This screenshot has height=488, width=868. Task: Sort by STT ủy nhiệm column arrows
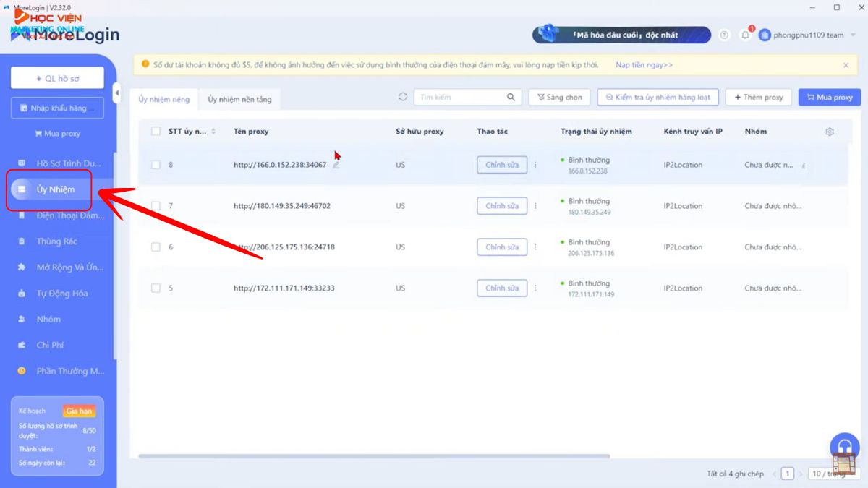click(213, 132)
